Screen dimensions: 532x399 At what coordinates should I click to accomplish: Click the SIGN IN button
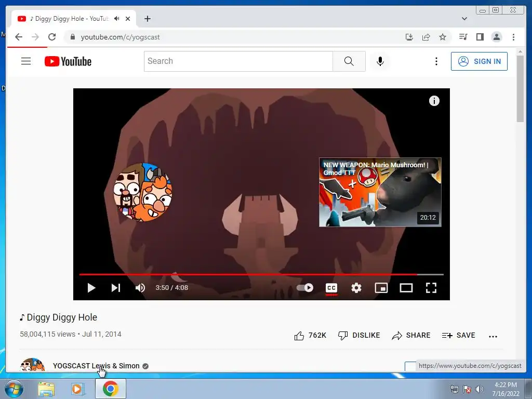(x=479, y=61)
